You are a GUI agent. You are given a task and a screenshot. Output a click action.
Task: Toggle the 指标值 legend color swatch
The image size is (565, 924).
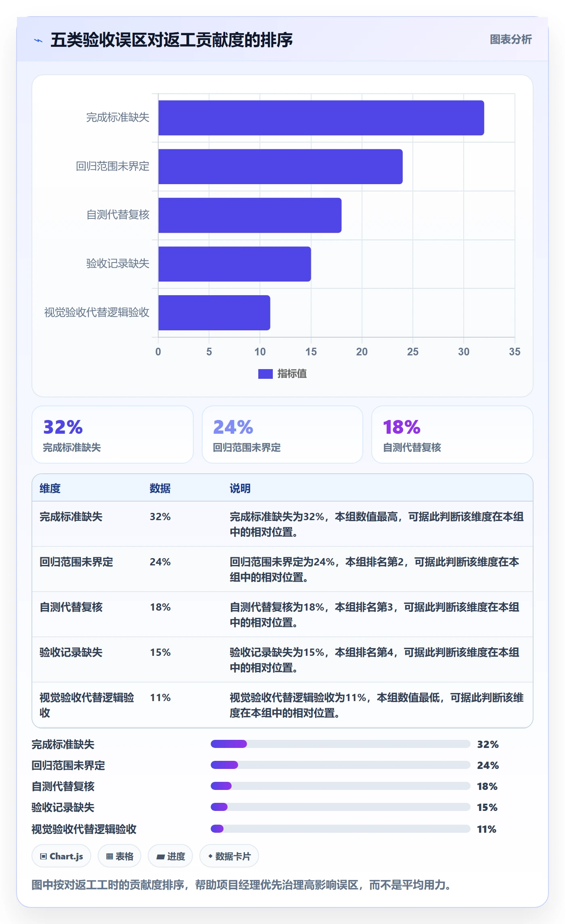pos(265,374)
